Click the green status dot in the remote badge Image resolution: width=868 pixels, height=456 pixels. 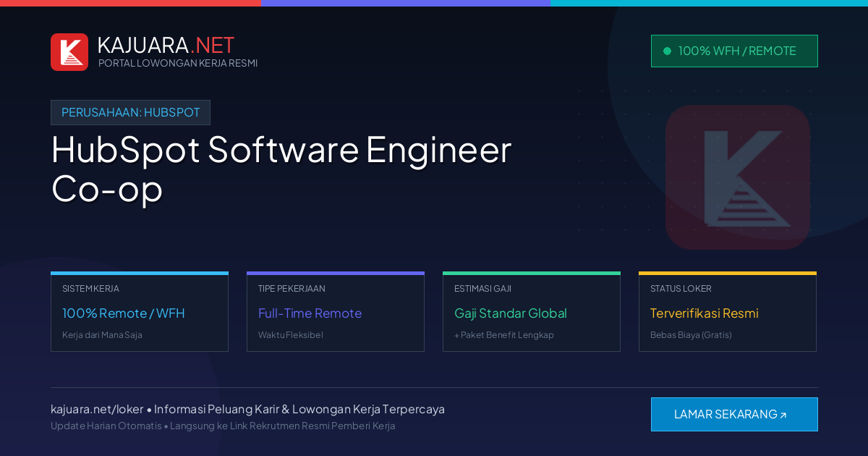(667, 51)
